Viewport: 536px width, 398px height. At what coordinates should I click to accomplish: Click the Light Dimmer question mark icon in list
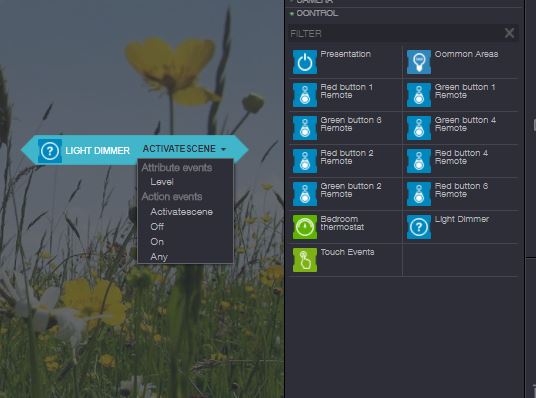(419, 227)
